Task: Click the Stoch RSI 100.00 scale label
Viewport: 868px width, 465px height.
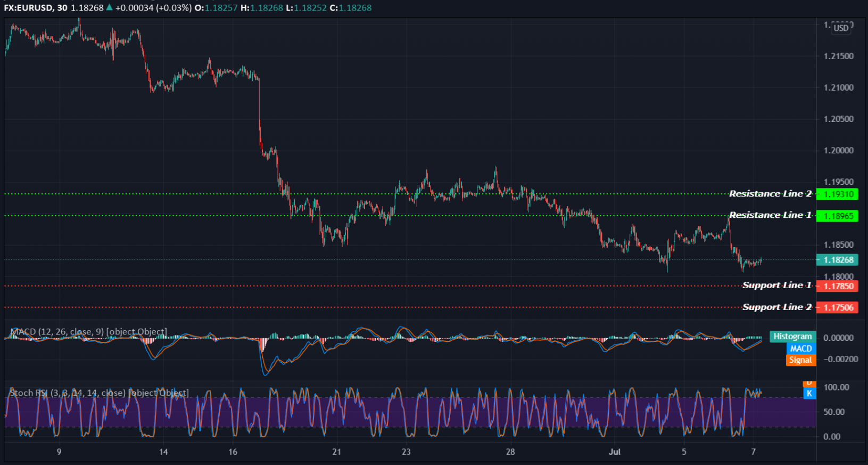Action: click(x=837, y=387)
